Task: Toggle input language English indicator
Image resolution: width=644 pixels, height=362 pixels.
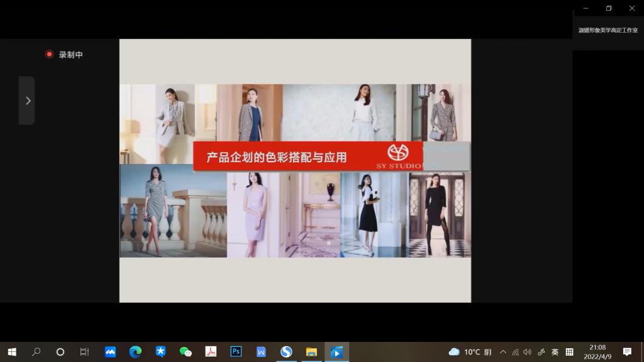Action: click(x=555, y=352)
